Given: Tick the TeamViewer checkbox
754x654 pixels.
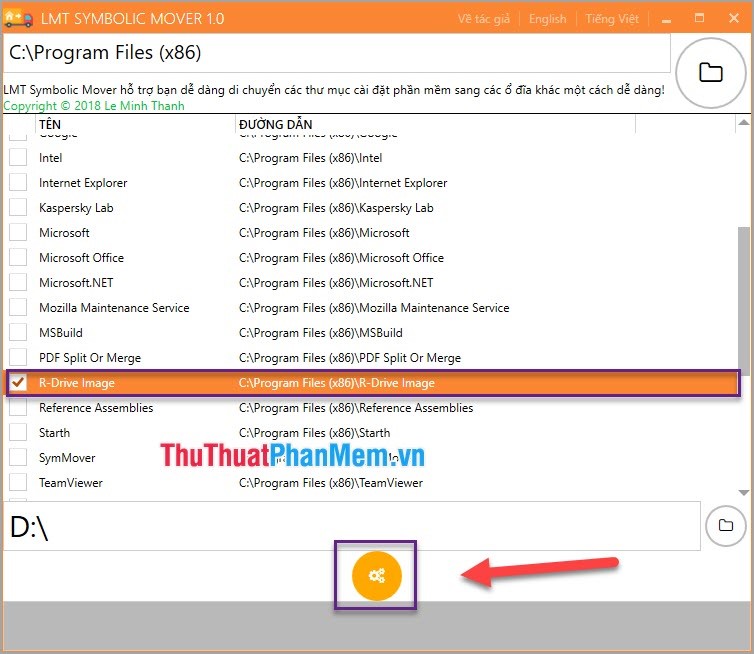Looking at the screenshot, I should click(x=18, y=482).
